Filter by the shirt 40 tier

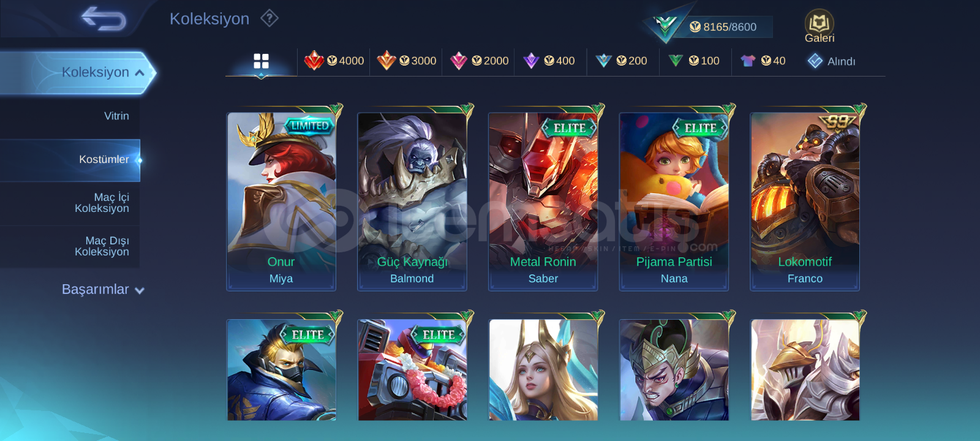coord(763,61)
